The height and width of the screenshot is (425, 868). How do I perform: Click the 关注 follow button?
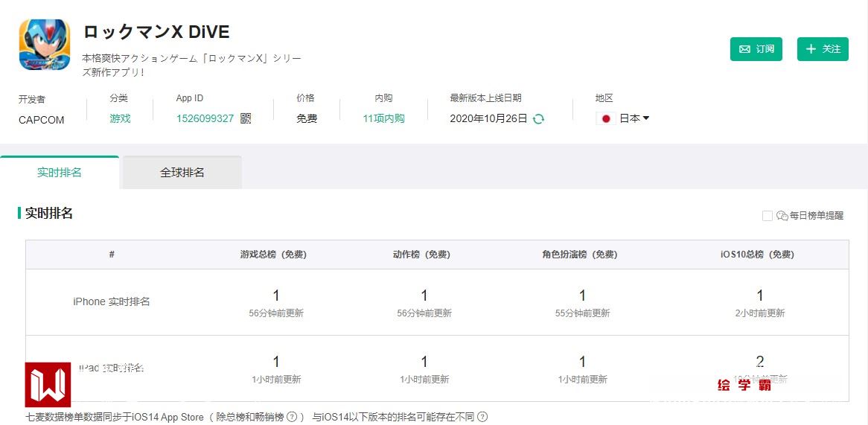click(823, 49)
